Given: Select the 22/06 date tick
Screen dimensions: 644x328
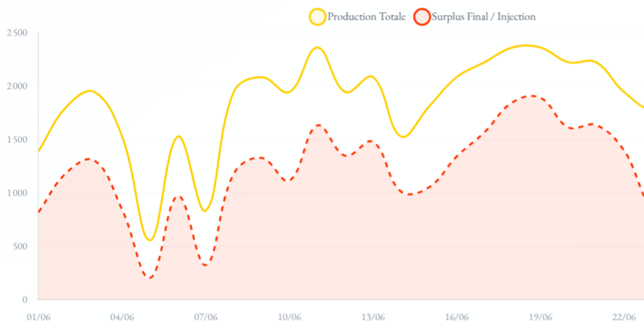Looking at the screenshot, I should pos(624,317).
